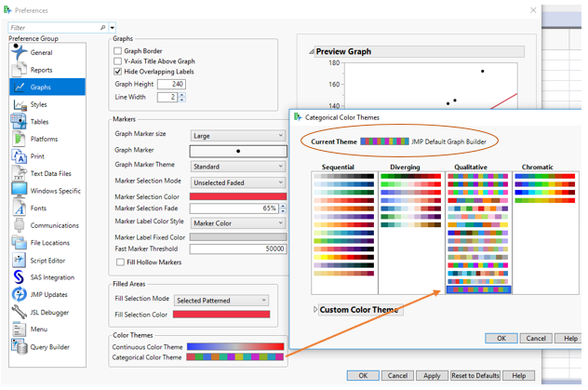Click the Query Builder database icon

pyautogui.click(x=19, y=347)
